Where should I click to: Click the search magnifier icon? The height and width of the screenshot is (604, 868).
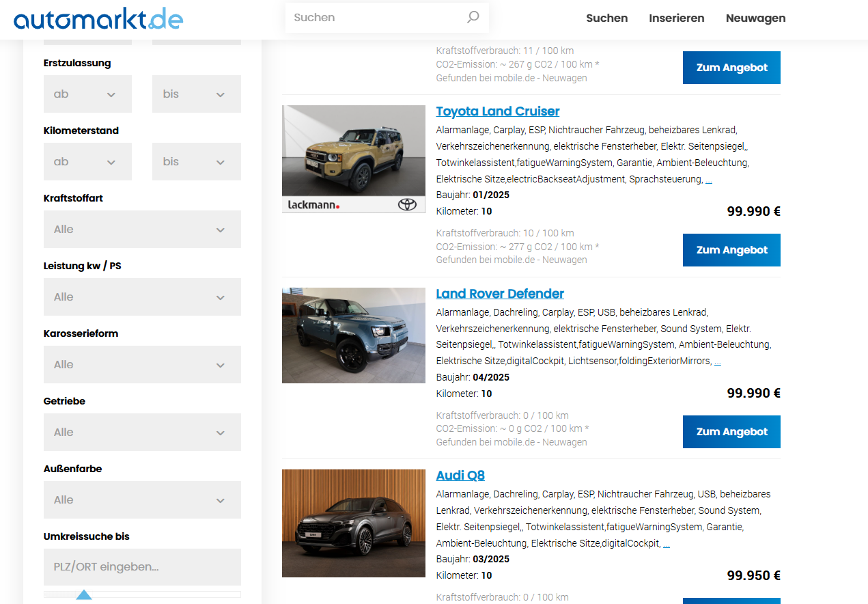tap(473, 17)
